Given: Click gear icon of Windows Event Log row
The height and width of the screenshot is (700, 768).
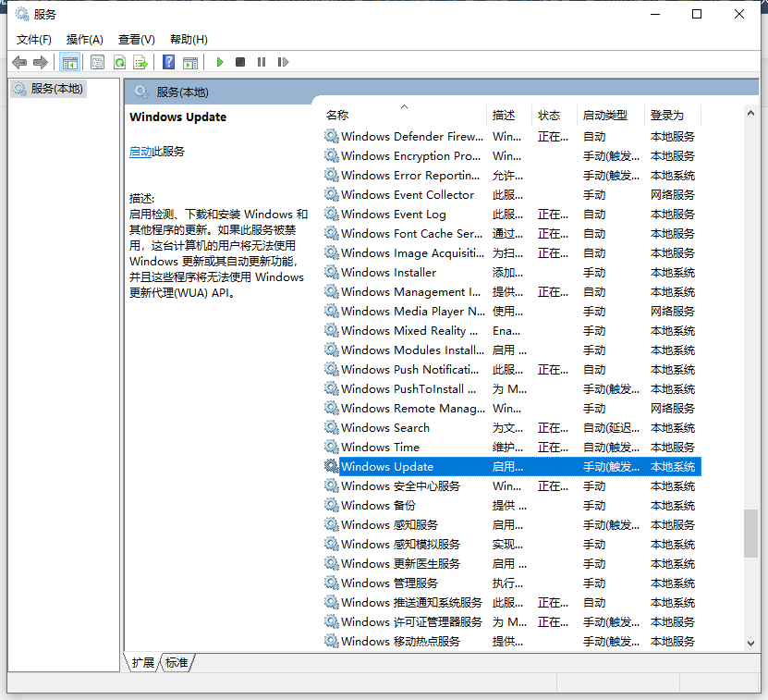Looking at the screenshot, I should (x=332, y=215).
